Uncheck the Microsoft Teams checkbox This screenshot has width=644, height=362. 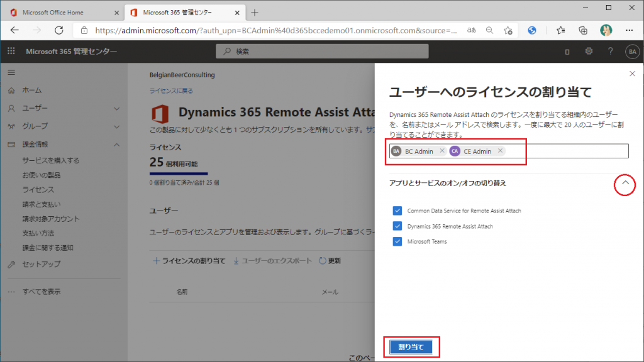click(397, 241)
